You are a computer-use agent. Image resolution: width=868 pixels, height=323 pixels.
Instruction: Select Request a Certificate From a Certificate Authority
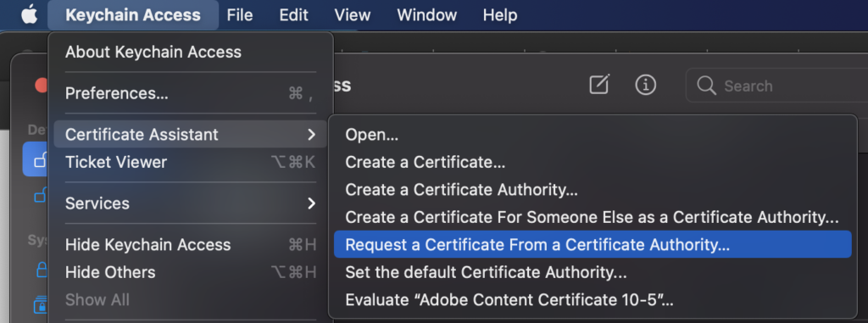(593, 244)
